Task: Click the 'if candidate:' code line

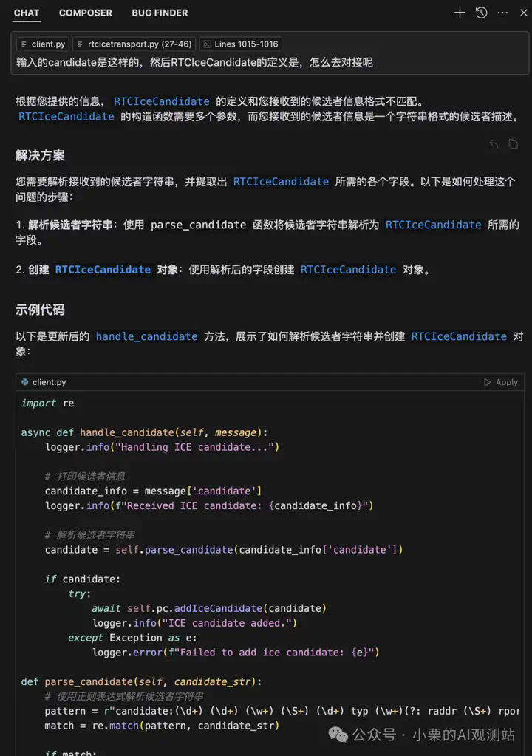Action: pyautogui.click(x=83, y=579)
